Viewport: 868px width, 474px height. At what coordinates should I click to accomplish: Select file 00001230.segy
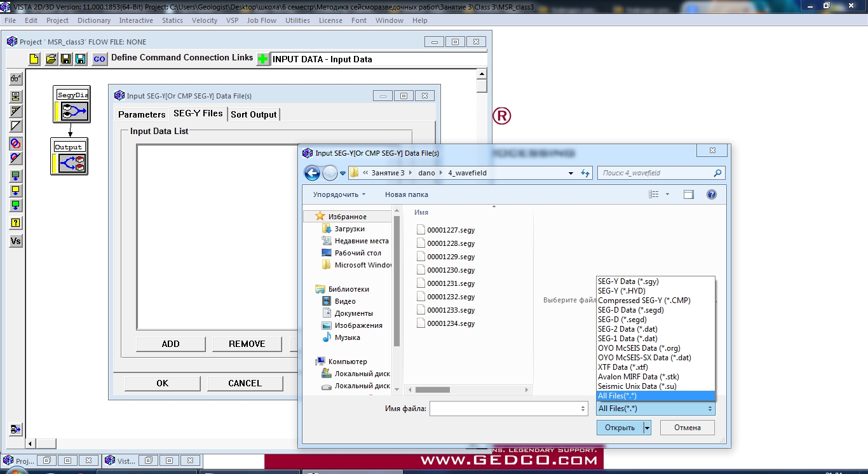(x=445, y=270)
